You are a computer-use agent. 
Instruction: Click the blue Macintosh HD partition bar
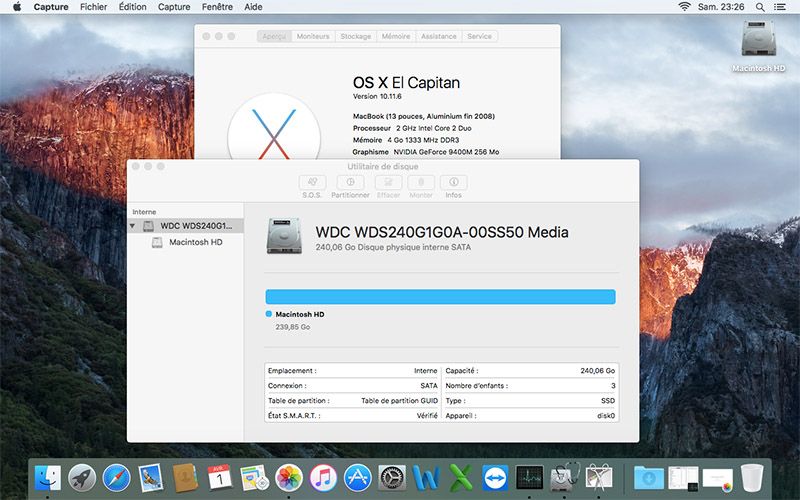coord(440,297)
